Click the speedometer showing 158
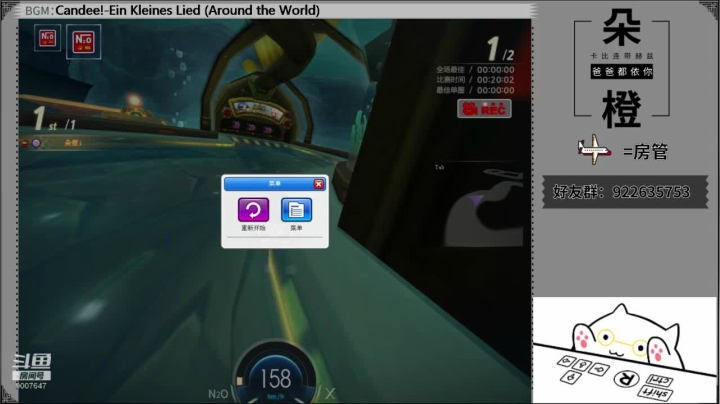This screenshot has height=404, width=720. (x=276, y=377)
